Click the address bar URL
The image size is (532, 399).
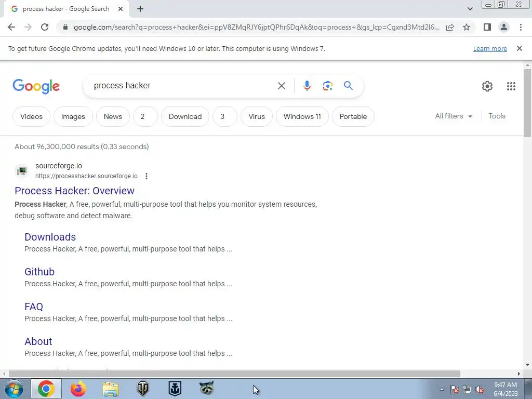click(257, 27)
